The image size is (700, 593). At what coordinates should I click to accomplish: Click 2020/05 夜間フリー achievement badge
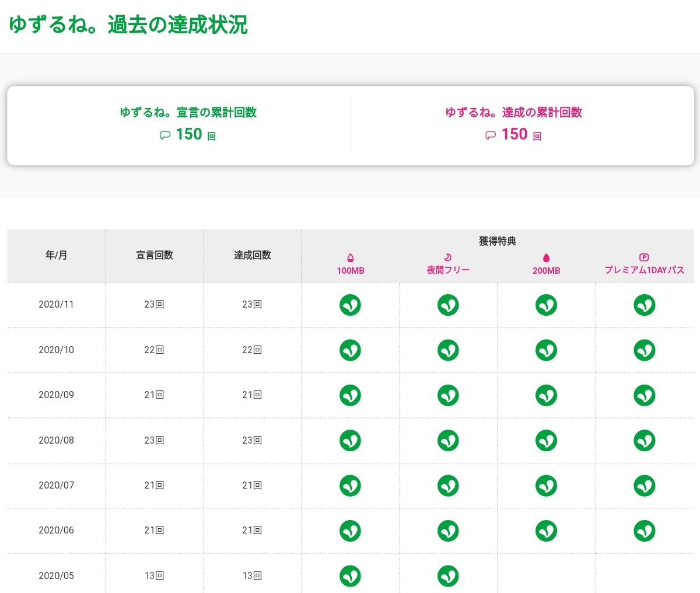[x=448, y=576]
